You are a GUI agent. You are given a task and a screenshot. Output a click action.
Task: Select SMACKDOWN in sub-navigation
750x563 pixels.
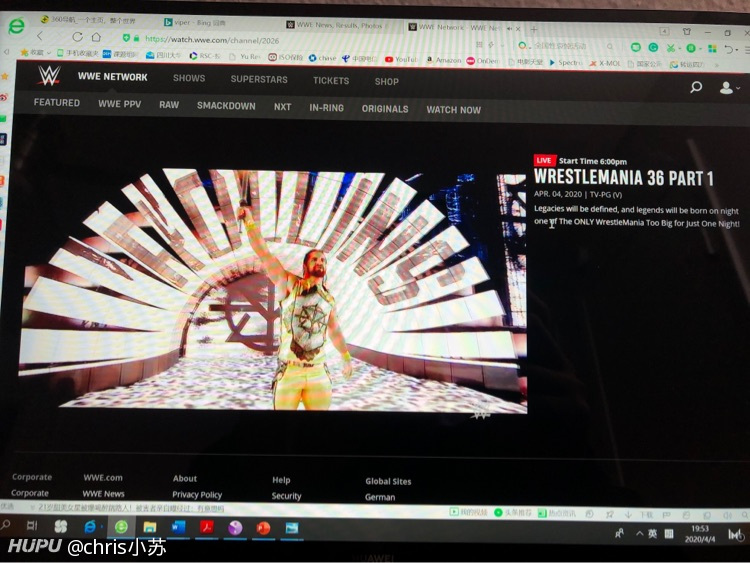click(226, 106)
